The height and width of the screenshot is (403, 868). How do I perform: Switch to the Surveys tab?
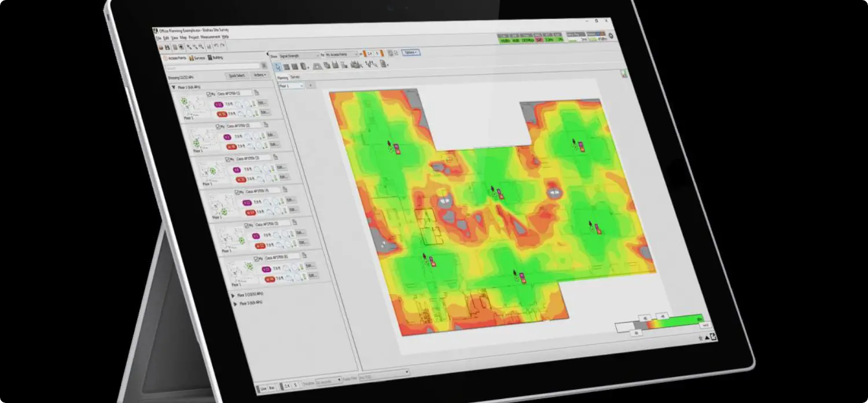point(197,58)
